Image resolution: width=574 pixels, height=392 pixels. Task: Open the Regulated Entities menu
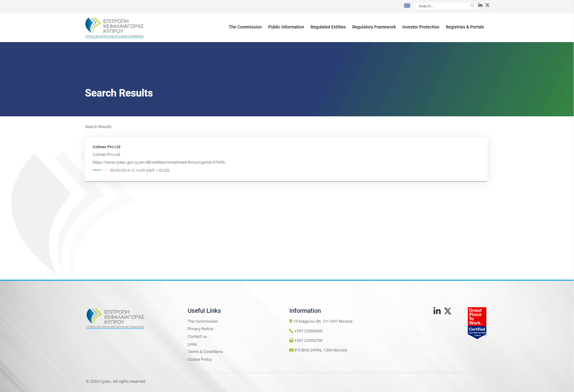click(328, 27)
